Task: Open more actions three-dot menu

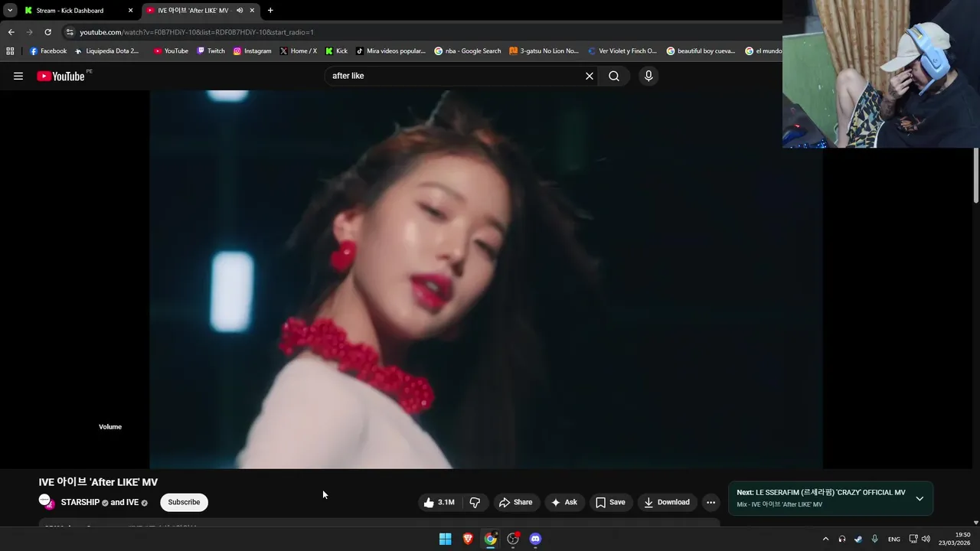Action: tap(711, 502)
